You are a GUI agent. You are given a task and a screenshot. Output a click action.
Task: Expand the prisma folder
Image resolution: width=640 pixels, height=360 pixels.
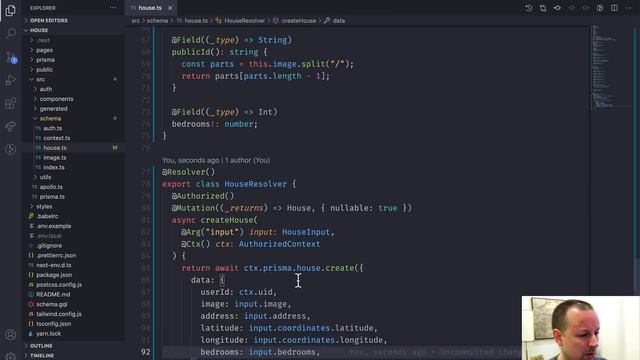tap(73, 60)
